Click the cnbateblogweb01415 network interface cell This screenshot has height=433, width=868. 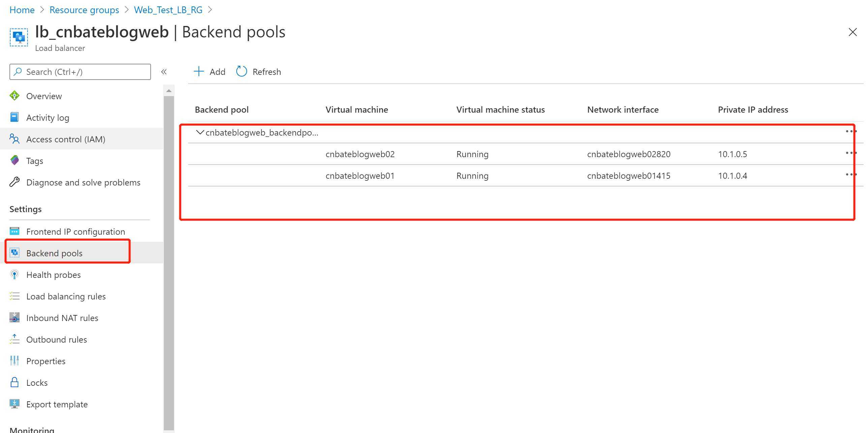[629, 176]
